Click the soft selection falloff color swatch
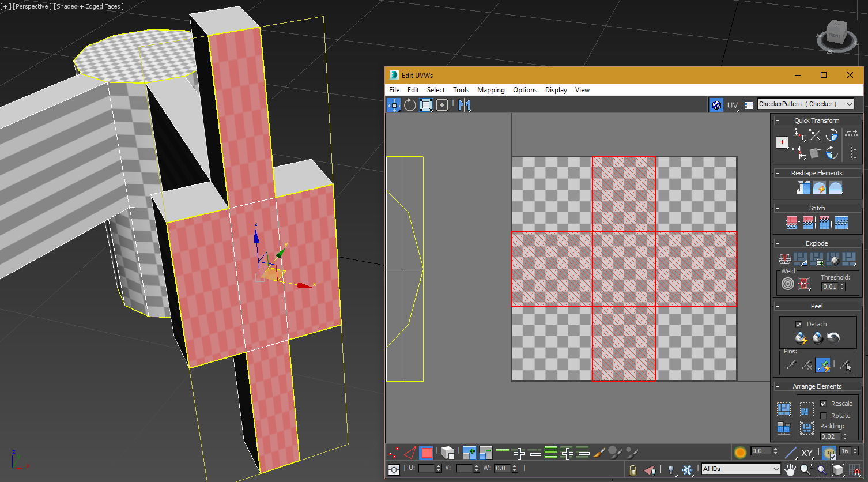Viewport: 868px width, 482px height. pyautogui.click(x=740, y=451)
